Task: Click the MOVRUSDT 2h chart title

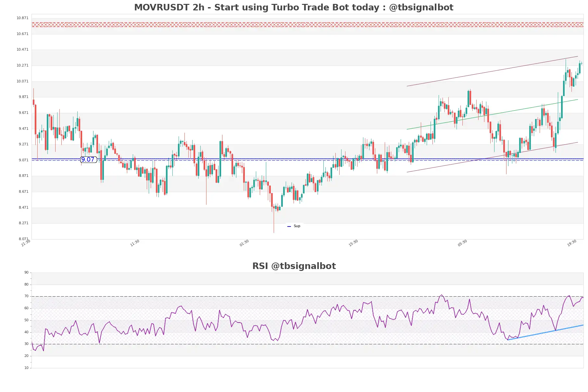Action: click(294, 7)
